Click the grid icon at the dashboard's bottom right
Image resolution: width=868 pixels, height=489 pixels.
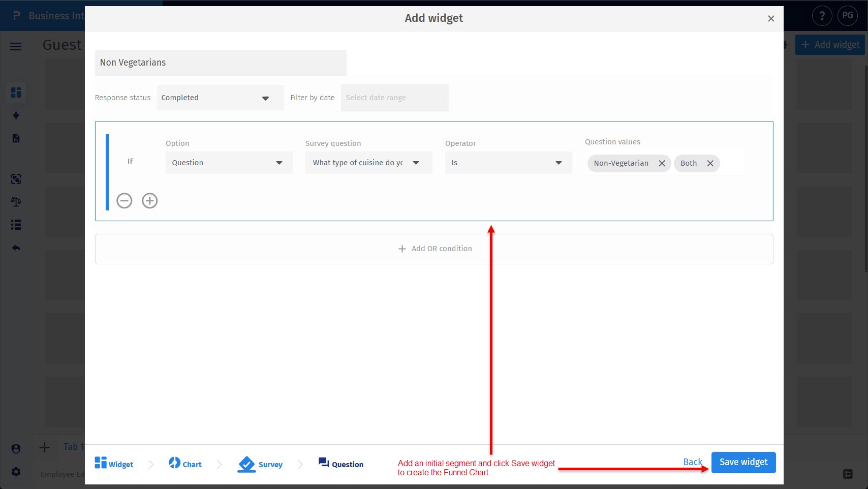[x=848, y=474]
